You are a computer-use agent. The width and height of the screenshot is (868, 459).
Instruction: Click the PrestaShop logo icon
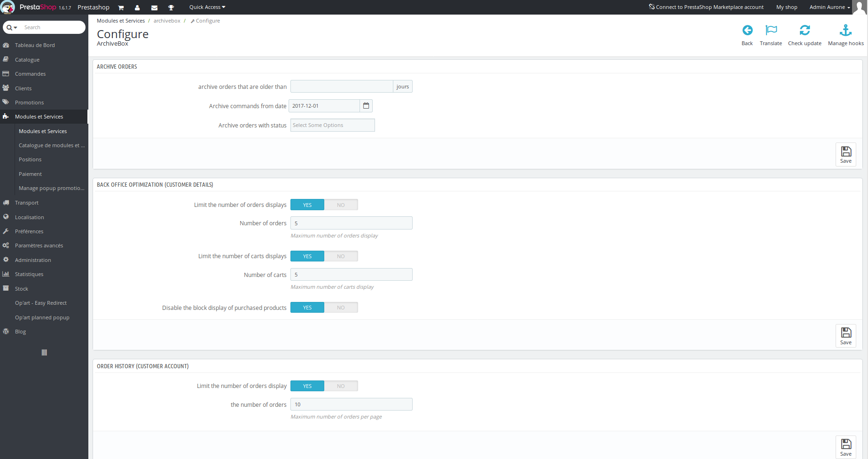tap(8, 7)
